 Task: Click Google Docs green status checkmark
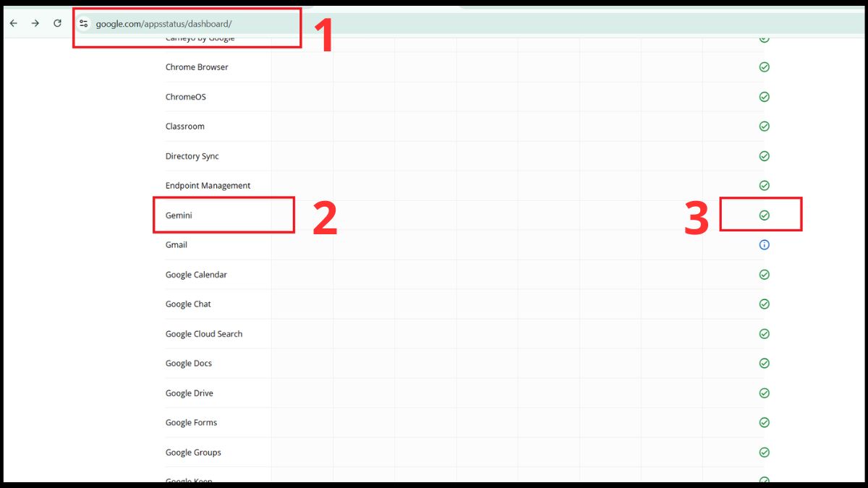pyautogui.click(x=764, y=364)
